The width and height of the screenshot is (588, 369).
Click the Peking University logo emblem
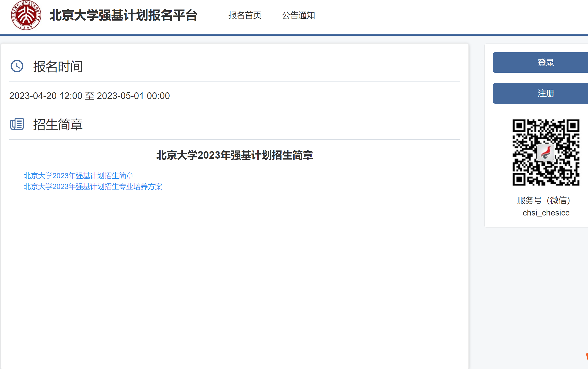coord(26,15)
